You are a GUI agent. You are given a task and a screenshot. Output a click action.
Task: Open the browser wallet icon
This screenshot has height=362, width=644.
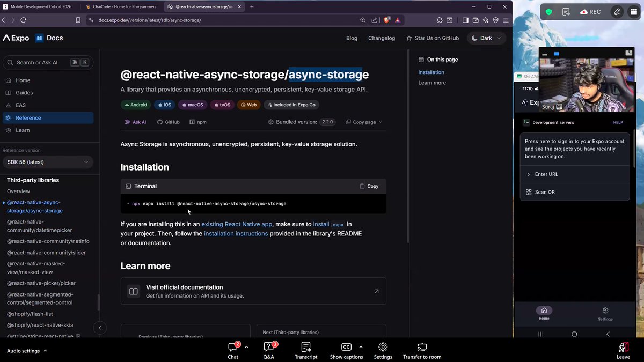pos(475,20)
